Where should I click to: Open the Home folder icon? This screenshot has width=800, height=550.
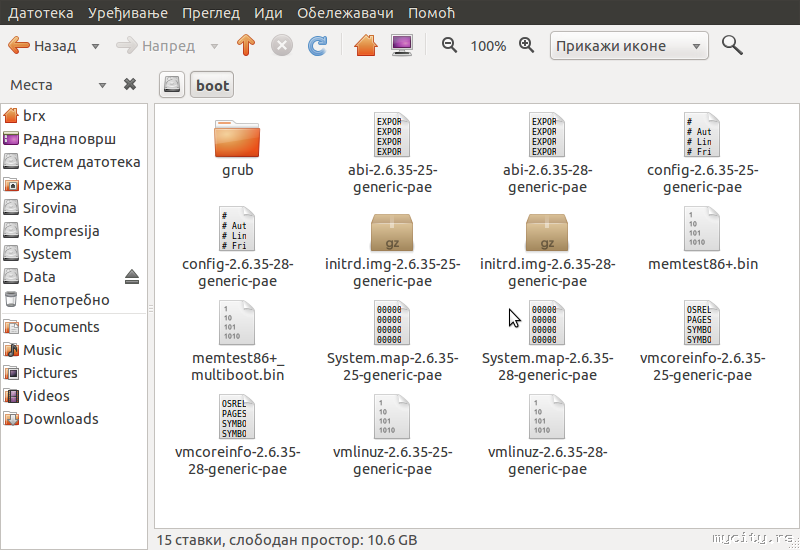(x=366, y=45)
